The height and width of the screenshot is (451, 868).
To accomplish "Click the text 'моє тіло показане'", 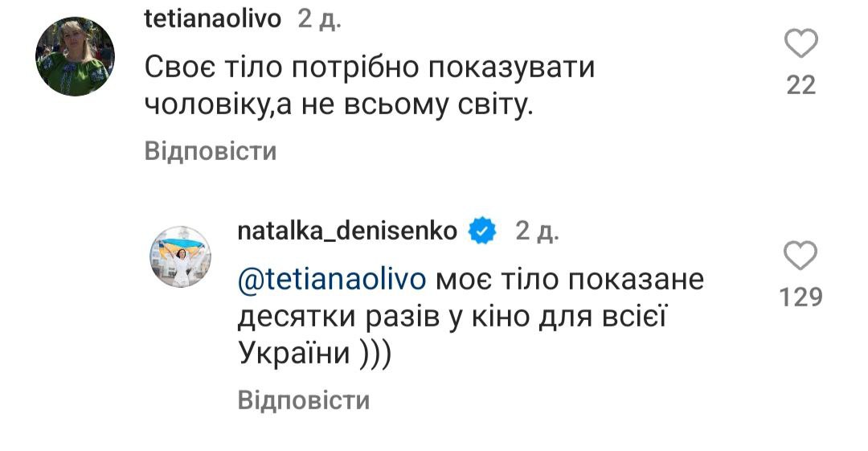I will pyautogui.click(x=569, y=281).
